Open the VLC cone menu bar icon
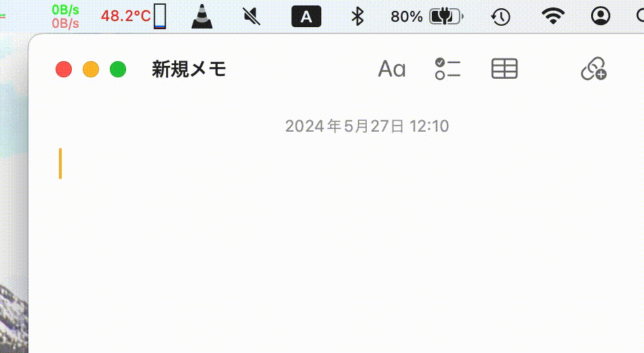 202,16
